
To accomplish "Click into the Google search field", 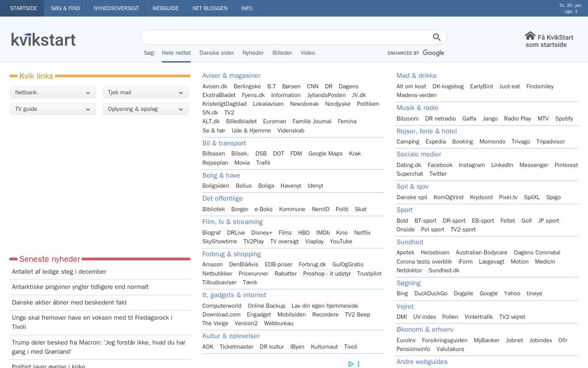I will (x=285, y=37).
